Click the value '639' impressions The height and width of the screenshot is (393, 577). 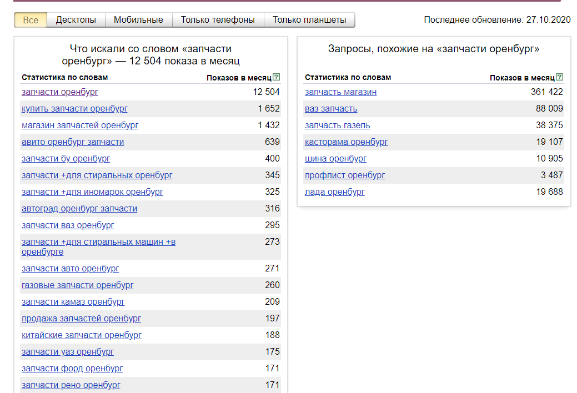pos(272,142)
